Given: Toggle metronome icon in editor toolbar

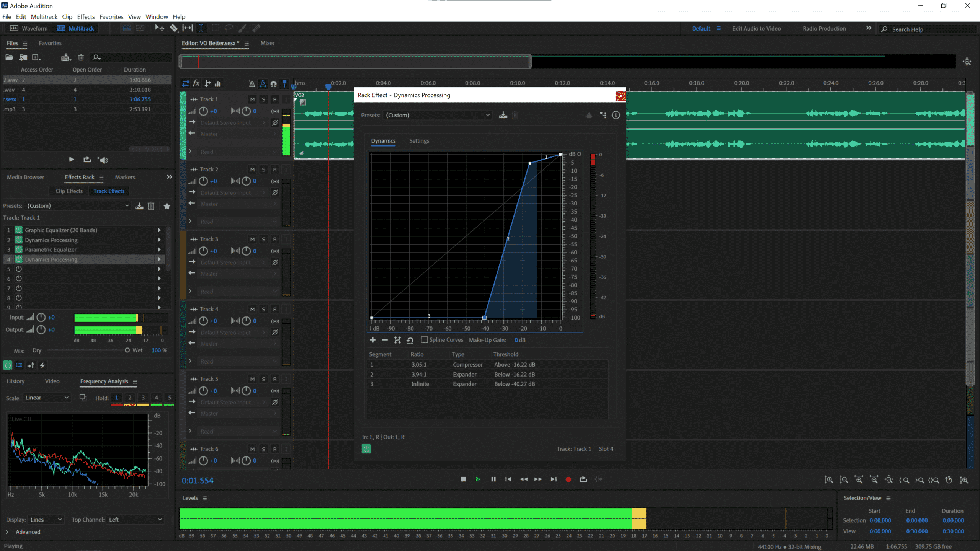Looking at the screenshot, I should 252,83.
